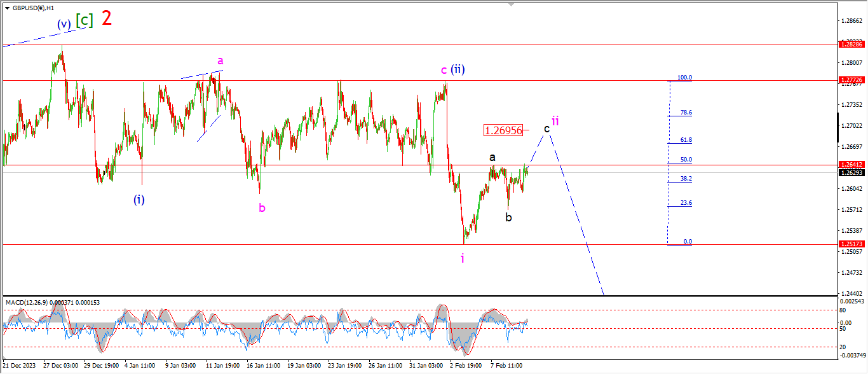The image size is (868, 374).
Task: Select the Fibonacci 23.6 level label
Action: pos(686,203)
